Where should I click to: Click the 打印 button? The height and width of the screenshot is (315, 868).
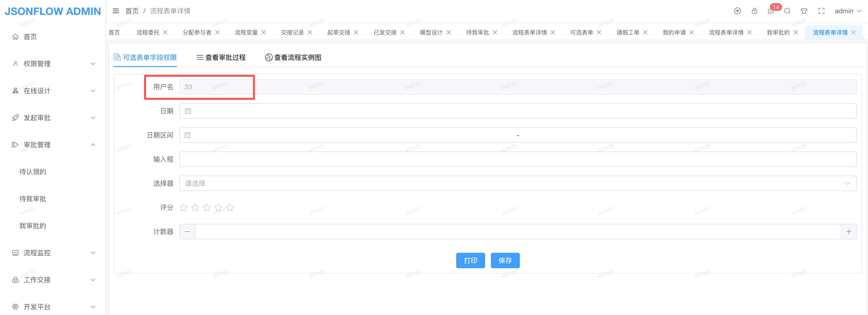470,260
